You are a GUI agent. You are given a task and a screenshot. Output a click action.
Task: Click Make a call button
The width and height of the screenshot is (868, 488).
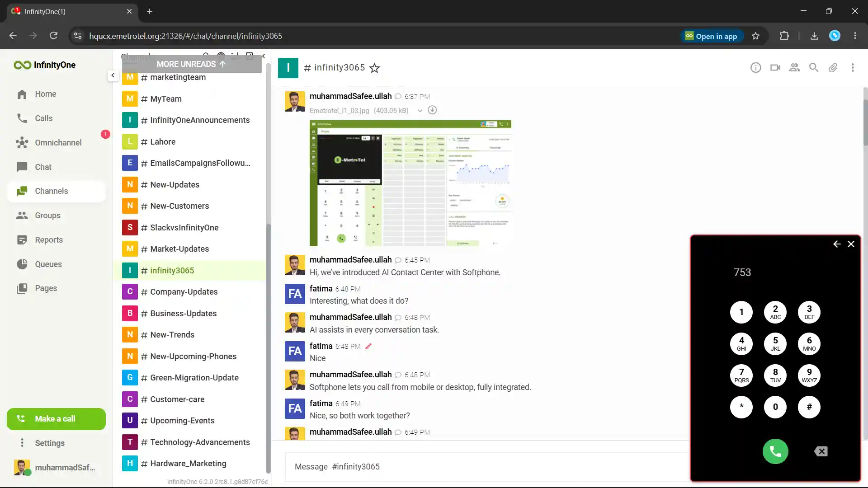tap(56, 419)
